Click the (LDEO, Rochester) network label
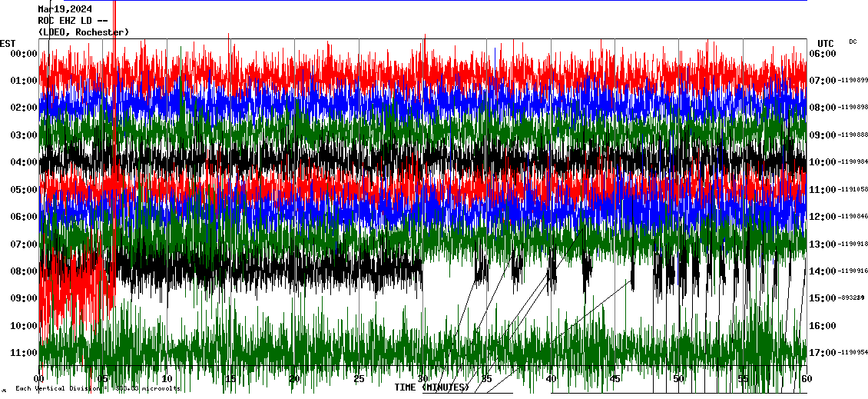Screen dimensions: 868x399 tap(83, 32)
